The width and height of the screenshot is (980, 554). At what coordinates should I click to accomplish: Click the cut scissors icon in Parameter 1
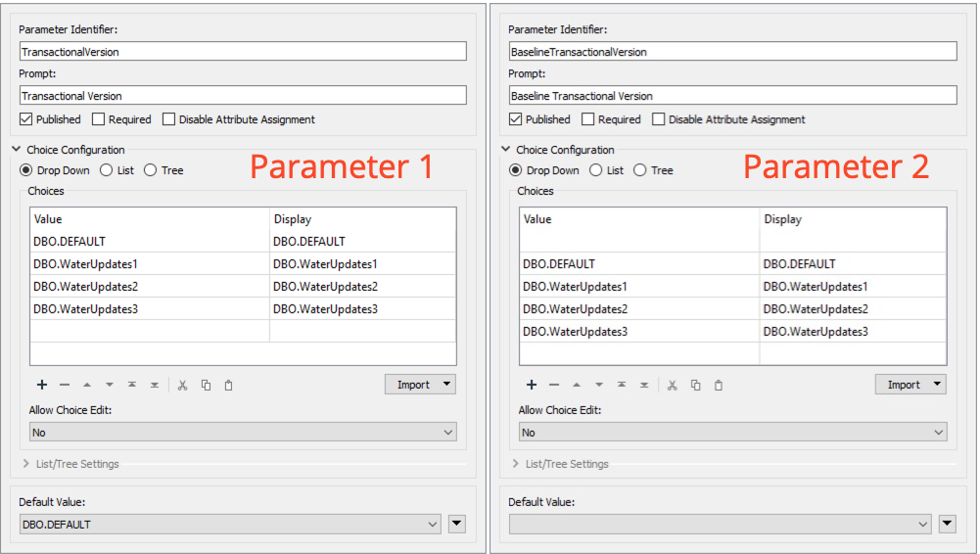point(182,385)
